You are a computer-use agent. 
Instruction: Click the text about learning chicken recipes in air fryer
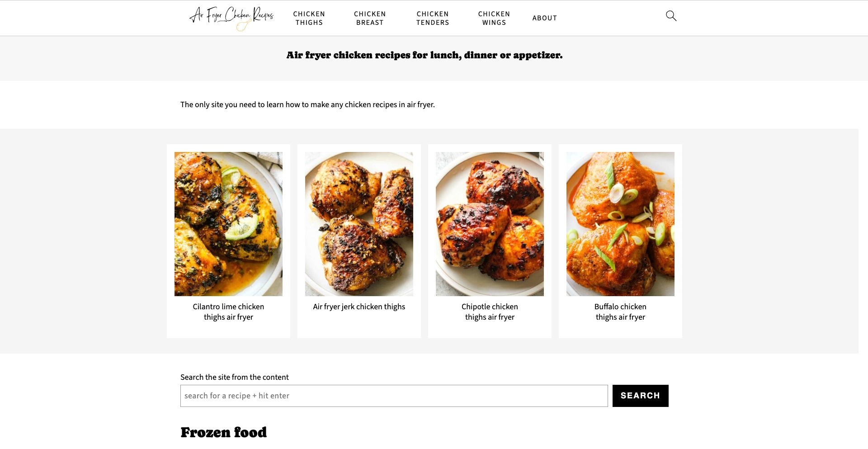pos(307,104)
